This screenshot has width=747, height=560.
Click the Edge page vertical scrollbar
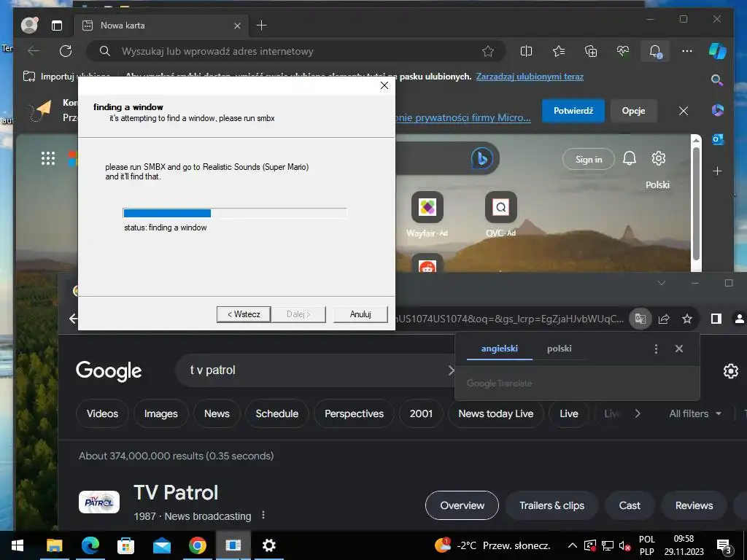coord(696,203)
